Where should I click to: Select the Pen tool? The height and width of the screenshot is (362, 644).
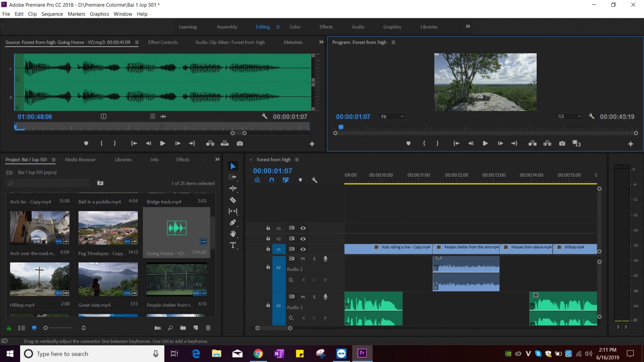point(233,222)
